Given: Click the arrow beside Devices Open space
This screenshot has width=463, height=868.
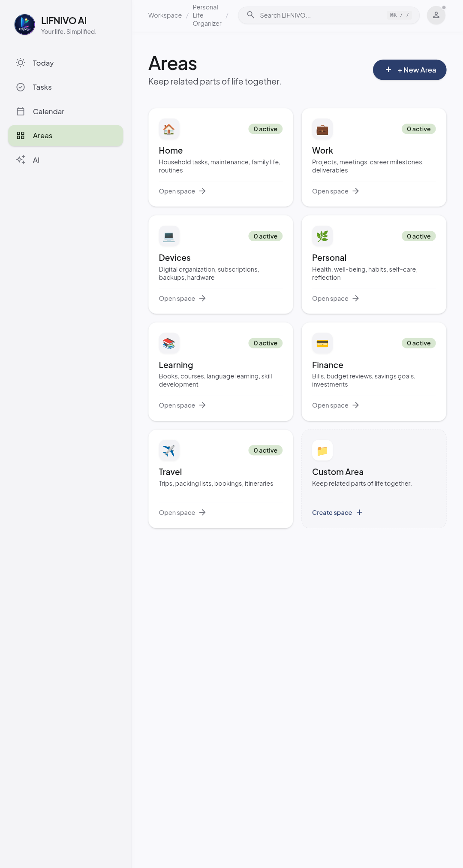Looking at the screenshot, I should point(202,299).
